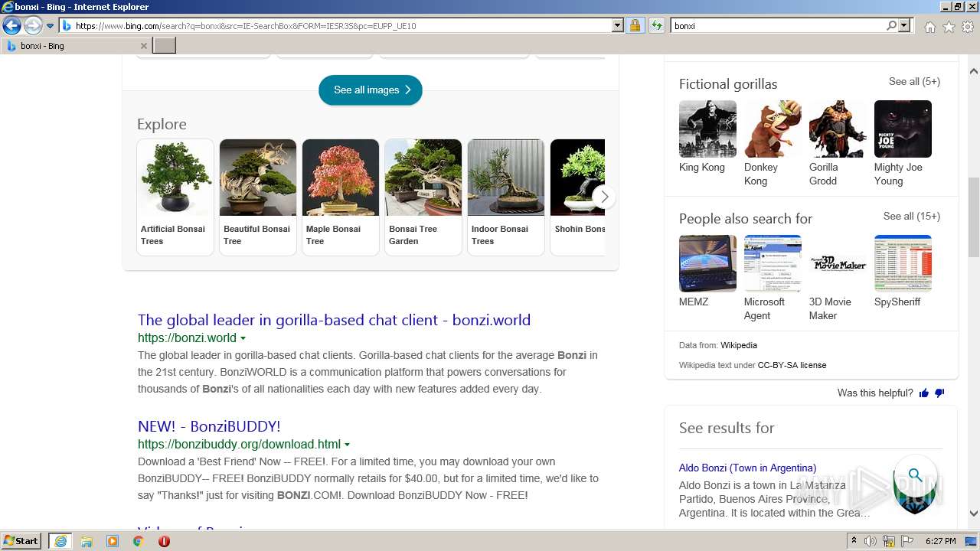
Task: Open the red Opera-style taskbar icon
Action: coord(164,541)
